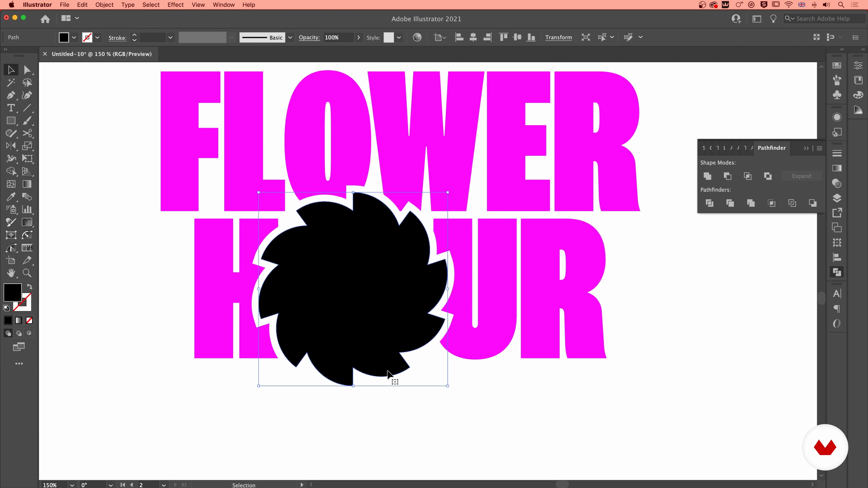This screenshot has width=868, height=488.
Task: Click the Divide pathfinder icon
Action: point(709,203)
